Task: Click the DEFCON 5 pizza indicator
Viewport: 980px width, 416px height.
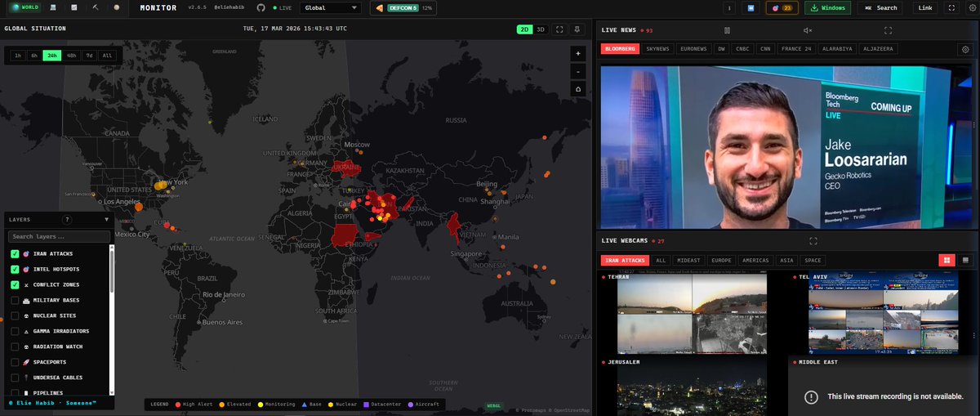Action: [x=403, y=7]
